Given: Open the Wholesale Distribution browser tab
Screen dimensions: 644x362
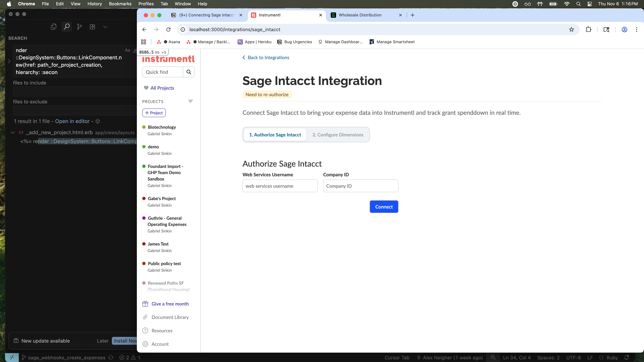Looking at the screenshot, I should [x=360, y=15].
